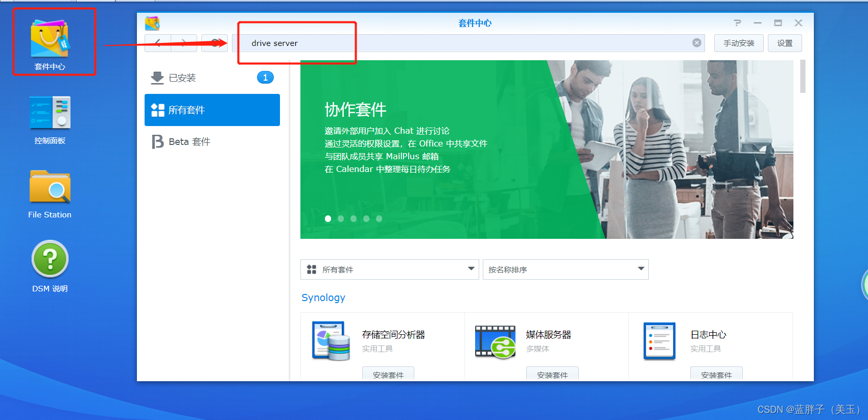The width and height of the screenshot is (868, 420).
Task: Click the Package Center logo in the title bar
Action: click(x=152, y=23)
